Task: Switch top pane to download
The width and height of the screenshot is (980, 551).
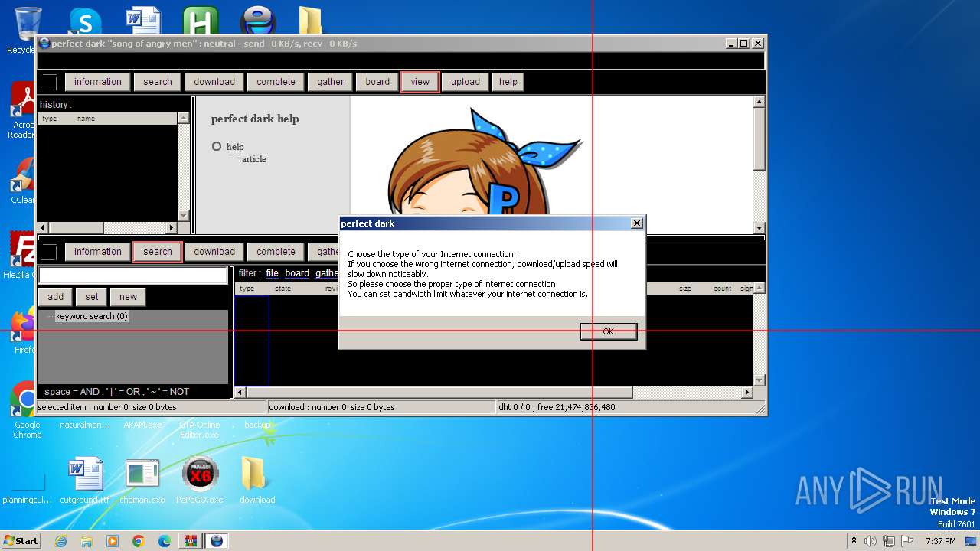Action: click(214, 82)
